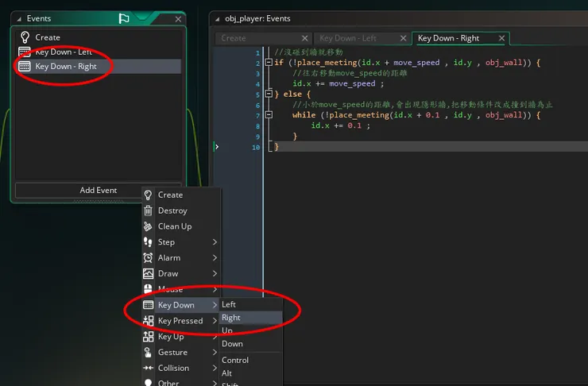Open the Gesture event submenu
Screen dimensions: 588x386
(x=181, y=353)
